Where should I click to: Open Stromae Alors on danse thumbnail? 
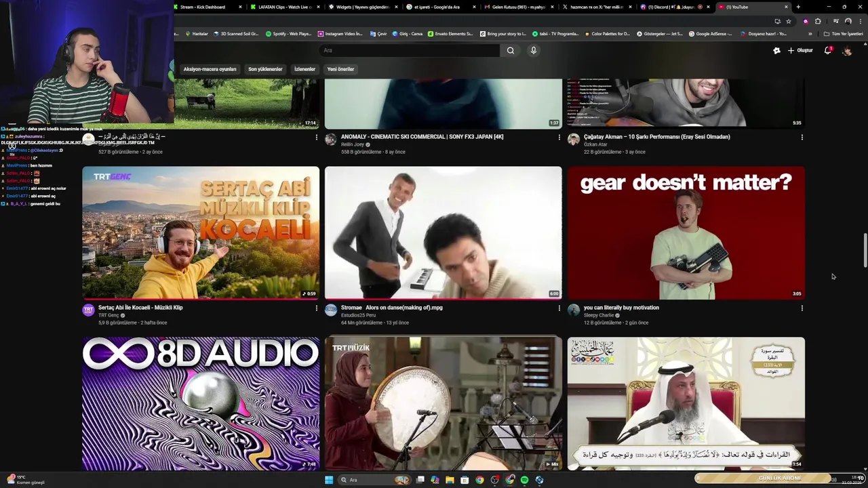click(x=443, y=232)
